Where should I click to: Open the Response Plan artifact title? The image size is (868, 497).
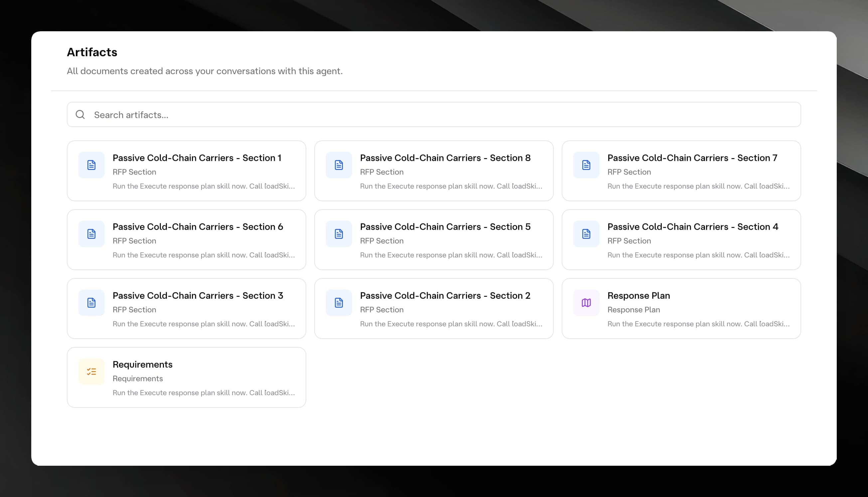639,296
